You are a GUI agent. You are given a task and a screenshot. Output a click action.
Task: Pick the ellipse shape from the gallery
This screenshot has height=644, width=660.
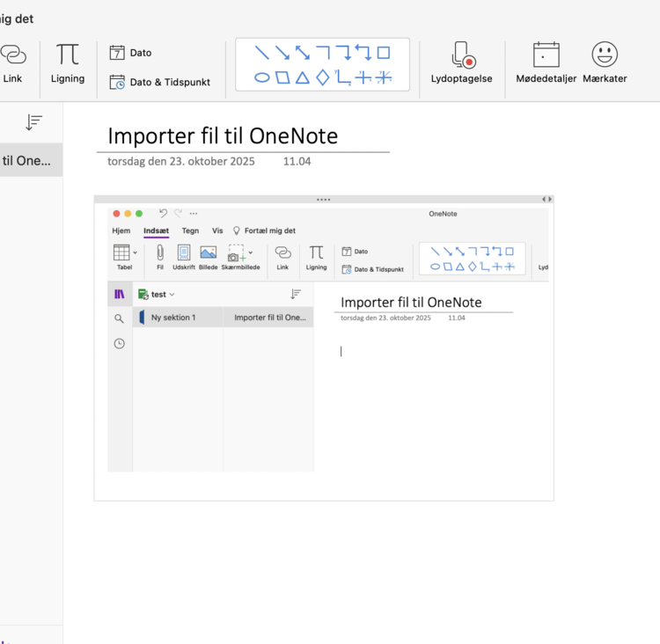tap(262, 77)
